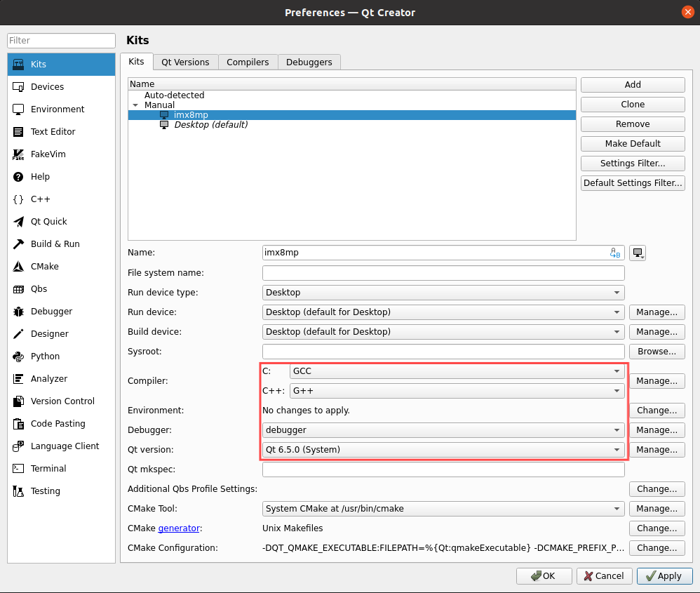Close the Preferences dialog window
Image resolution: width=700 pixels, height=593 pixels.
[x=687, y=12]
